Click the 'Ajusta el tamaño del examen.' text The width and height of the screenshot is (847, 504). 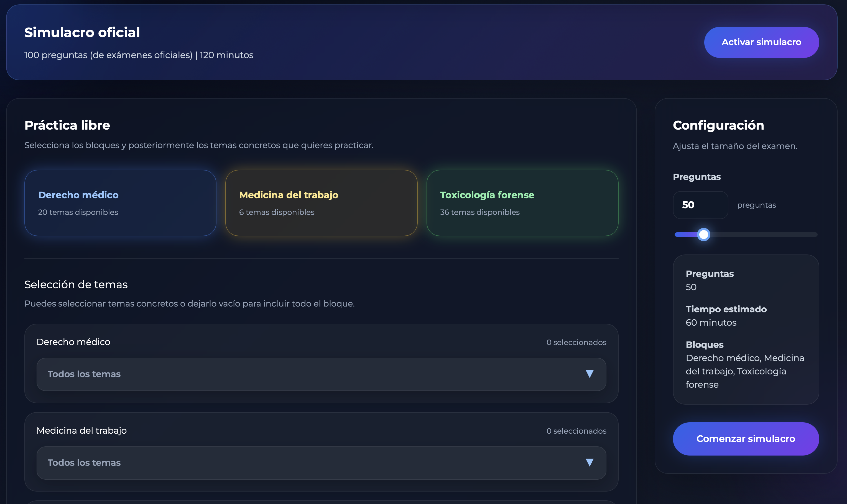[735, 146]
